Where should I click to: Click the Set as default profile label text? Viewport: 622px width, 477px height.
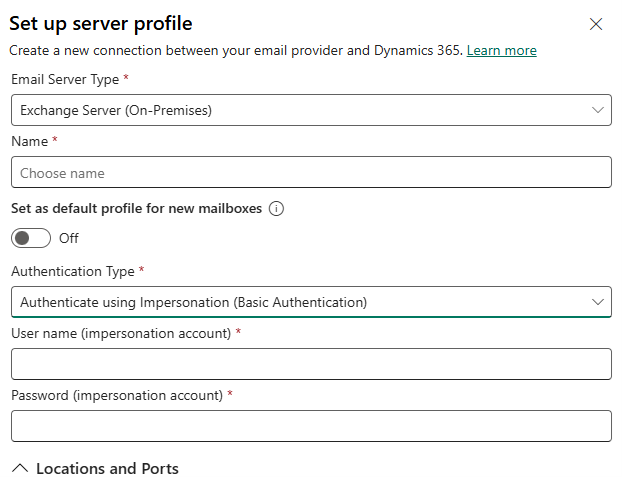coord(136,209)
